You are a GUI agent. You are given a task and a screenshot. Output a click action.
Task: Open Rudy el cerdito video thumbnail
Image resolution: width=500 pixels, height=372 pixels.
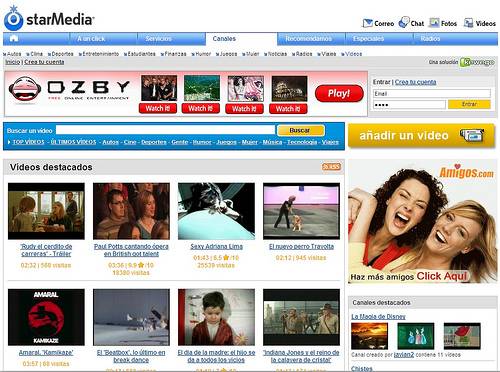[x=46, y=211]
